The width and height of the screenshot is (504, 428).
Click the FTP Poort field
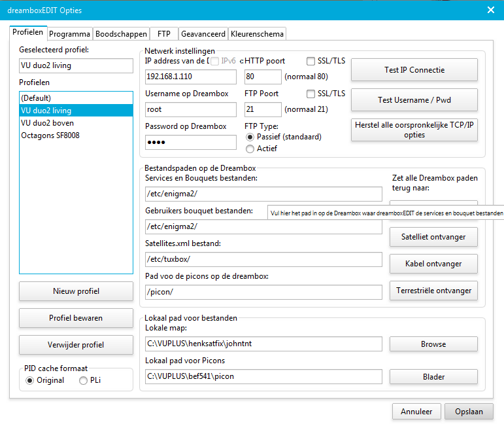[263, 110]
